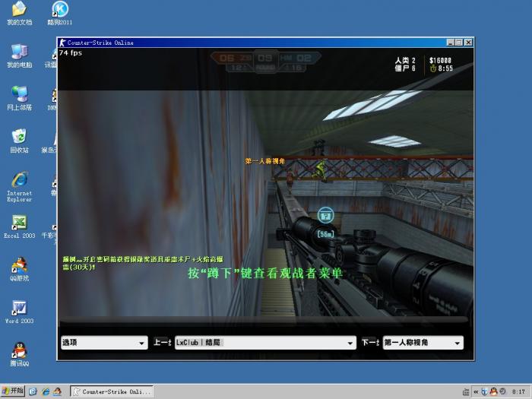Click the 8:55 round timer
The height and width of the screenshot is (399, 532).
[442, 68]
